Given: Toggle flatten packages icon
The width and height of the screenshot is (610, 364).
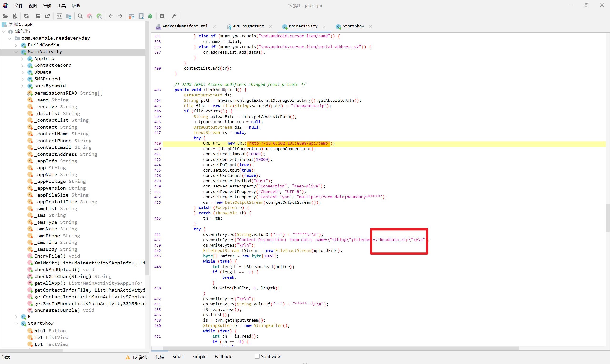Looking at the screenshot, I should tap(69, 16).
